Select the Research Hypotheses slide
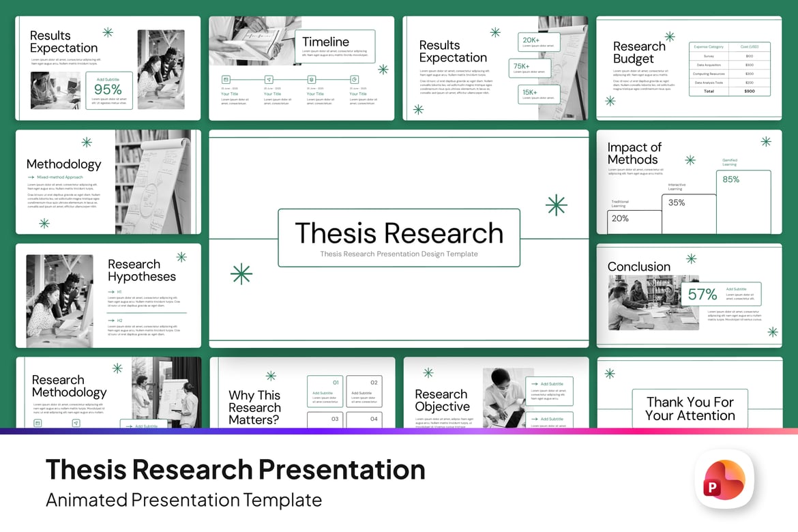798x532 pixels. tap(108, 295)
